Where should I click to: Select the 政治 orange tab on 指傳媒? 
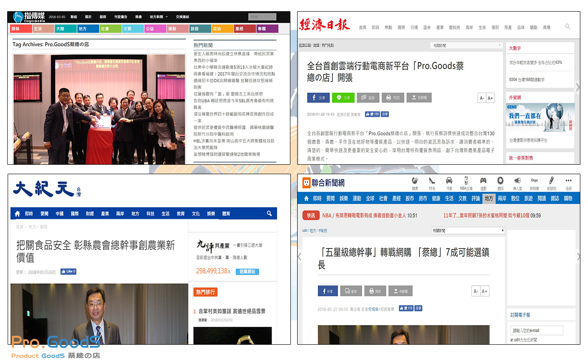click(x=223, y=29)
